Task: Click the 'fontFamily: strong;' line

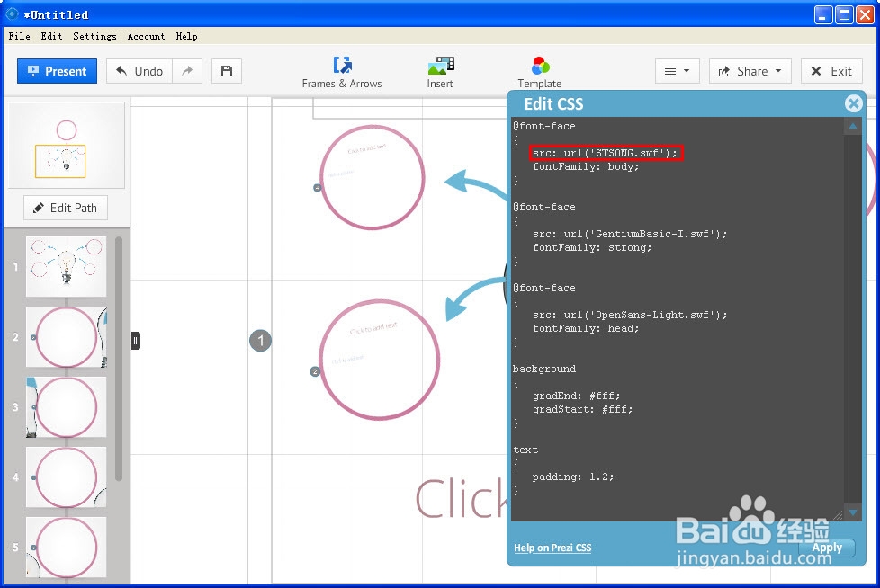Action: point(592,247)
